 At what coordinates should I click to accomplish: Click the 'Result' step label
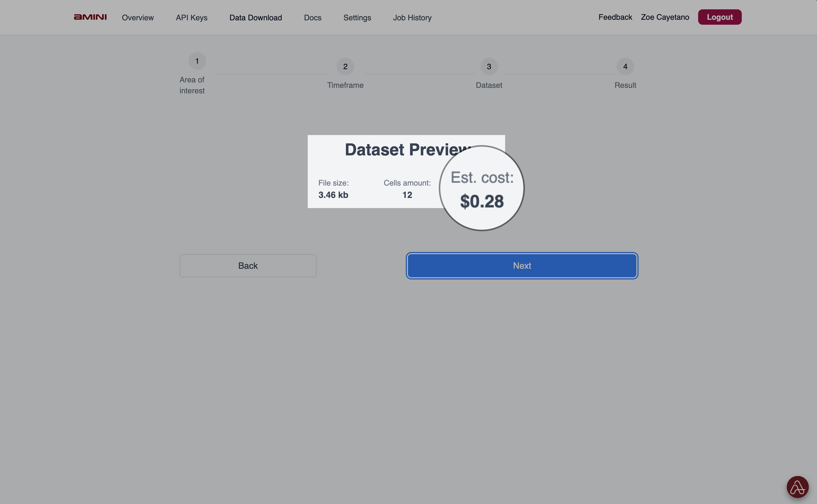click(625, 85)
